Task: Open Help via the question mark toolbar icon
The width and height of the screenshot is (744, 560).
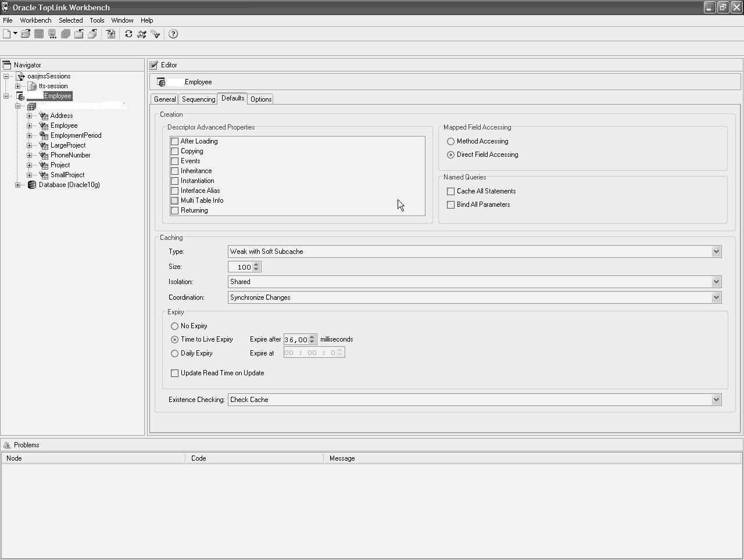Action: click(x=173, y=34)
